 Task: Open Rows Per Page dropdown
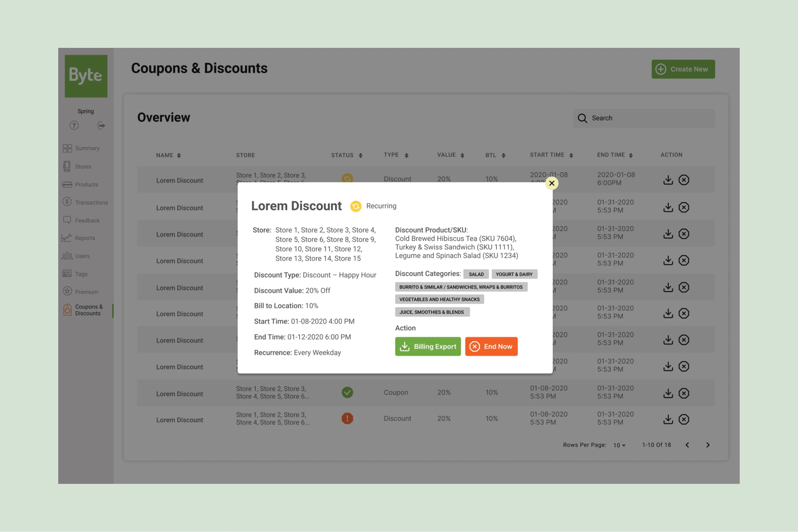[619, 445]
